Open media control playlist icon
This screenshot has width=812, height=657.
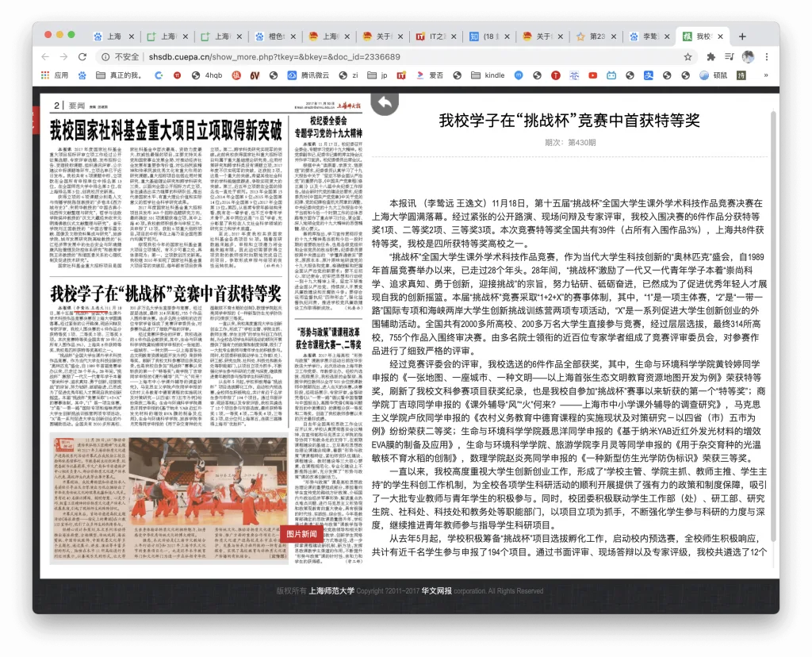pyautogui.click(x=730, y=56)
